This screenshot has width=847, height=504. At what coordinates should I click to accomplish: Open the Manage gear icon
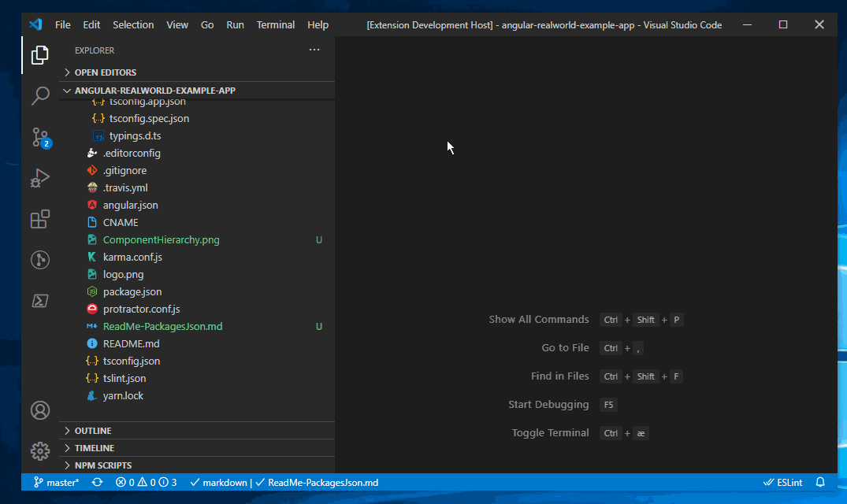click(x=40, y=451)
